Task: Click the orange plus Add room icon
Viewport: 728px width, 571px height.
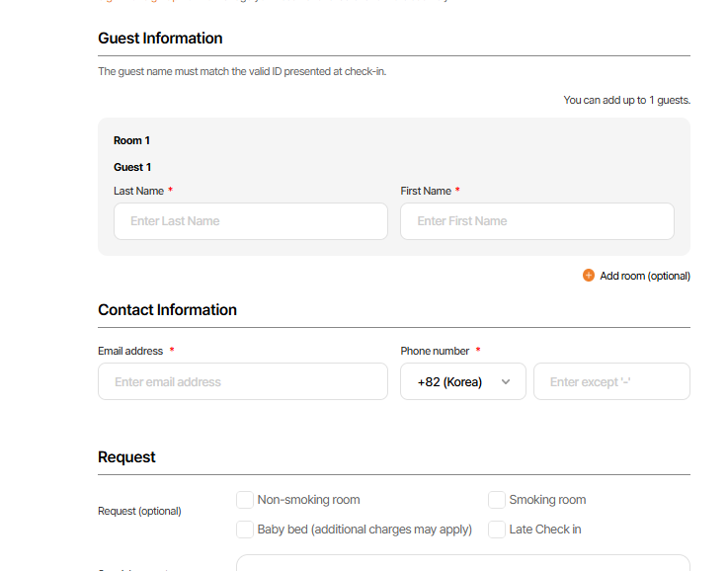Action: [x=589, y=276]
